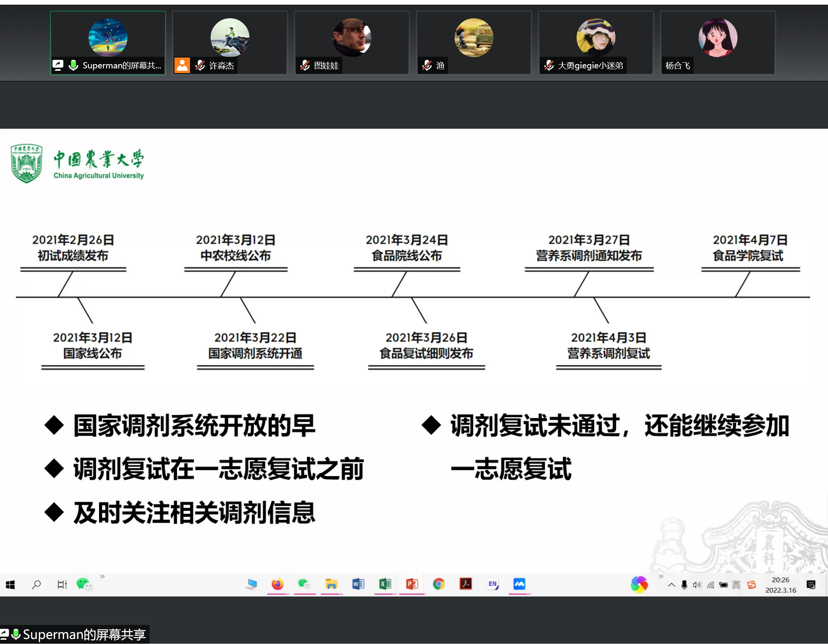
Task: Open Windows Search from the taskbar
Action: click(36, 584)
